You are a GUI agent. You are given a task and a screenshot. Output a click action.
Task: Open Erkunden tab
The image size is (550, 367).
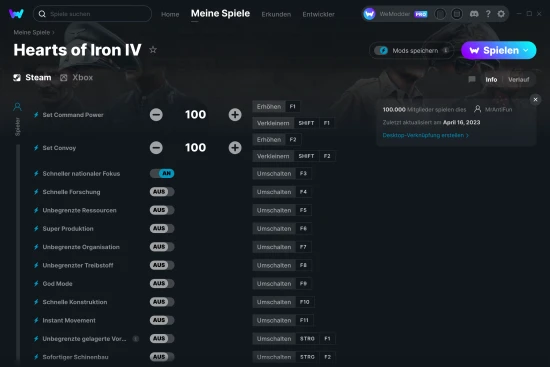(276, 14)
